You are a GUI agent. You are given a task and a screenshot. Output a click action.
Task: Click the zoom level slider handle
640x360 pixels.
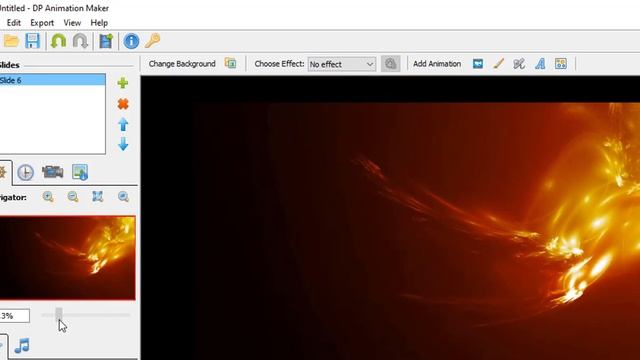pyautogui.click(x=59, y=315)
